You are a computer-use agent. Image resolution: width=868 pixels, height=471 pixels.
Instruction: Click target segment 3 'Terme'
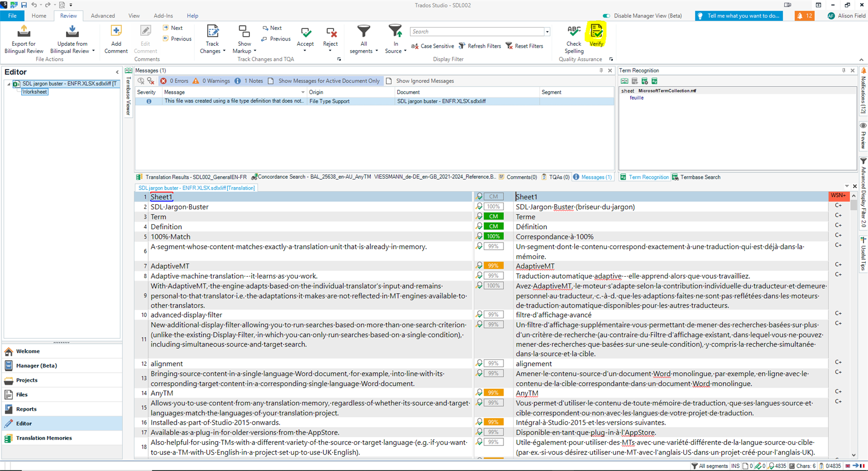(x=526, y=216)
